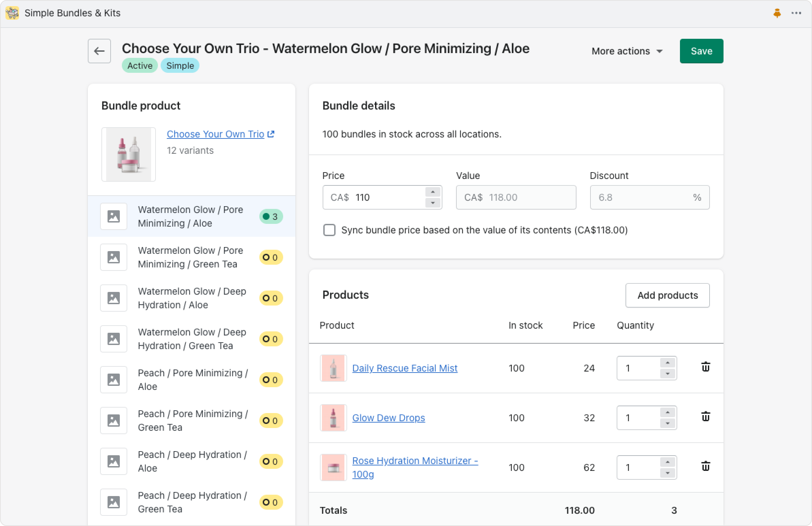Decrease Rose Hydration Moisturizer quantity
The image size is (812, 526).
[x=667, y=473]
